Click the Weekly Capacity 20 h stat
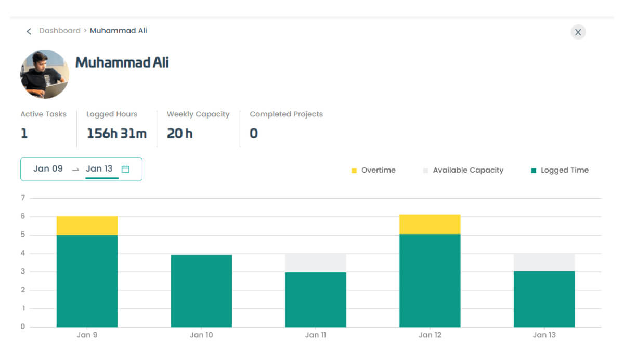Screen dimensions: 624x364 click(180, 134)
